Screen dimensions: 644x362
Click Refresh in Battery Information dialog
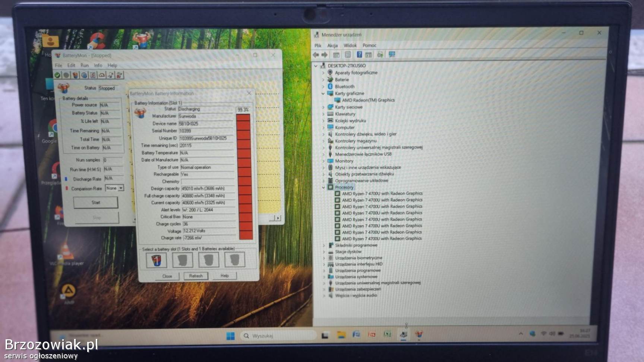[196, 276]
